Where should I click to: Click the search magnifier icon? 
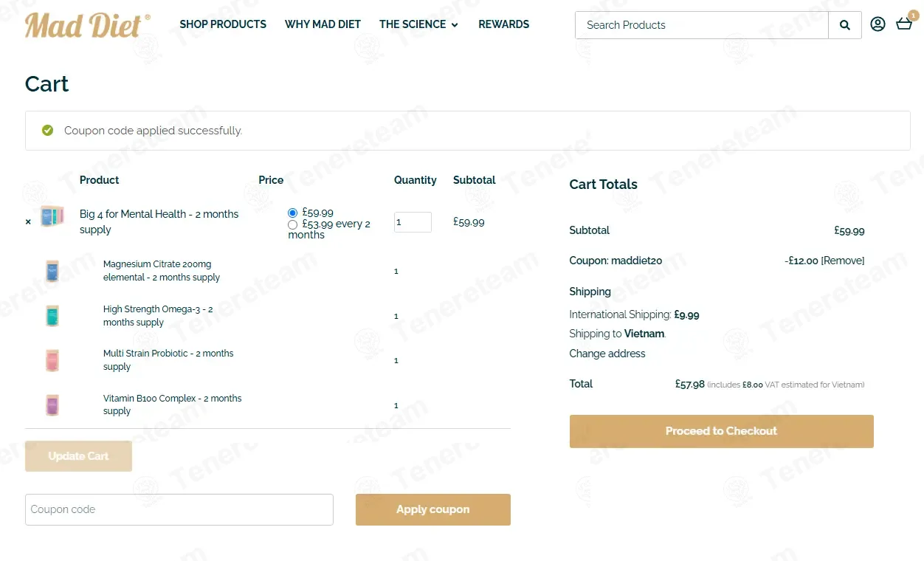point(844,25)
